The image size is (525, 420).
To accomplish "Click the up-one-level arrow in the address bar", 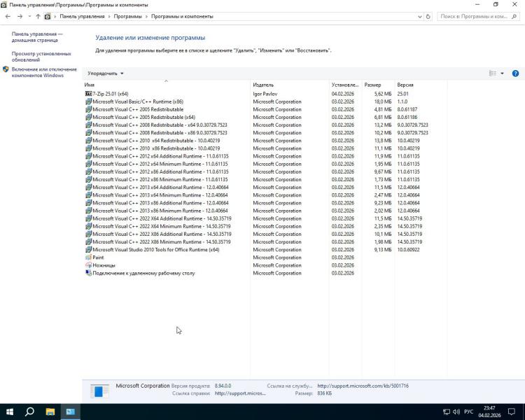I will pyautogui.click(x=38, y=15).
